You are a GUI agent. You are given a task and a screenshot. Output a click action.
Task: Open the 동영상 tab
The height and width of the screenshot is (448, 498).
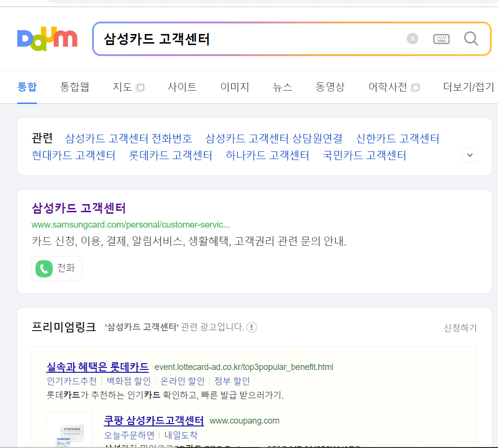click(330, 87)
